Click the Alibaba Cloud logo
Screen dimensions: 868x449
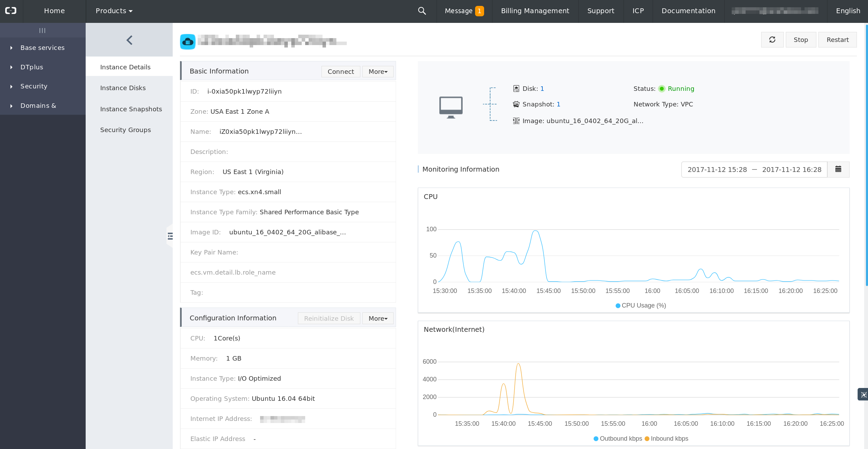(x=11, y=11)
